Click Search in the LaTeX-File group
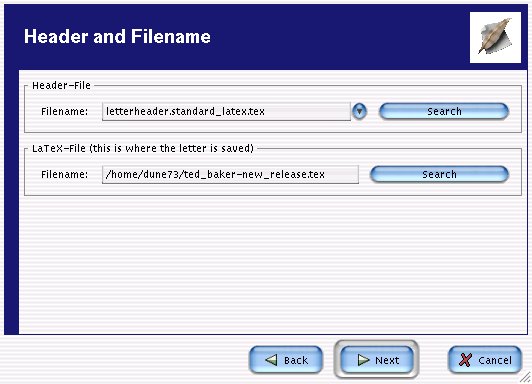 pyautogui.click(x=439, y=174)
